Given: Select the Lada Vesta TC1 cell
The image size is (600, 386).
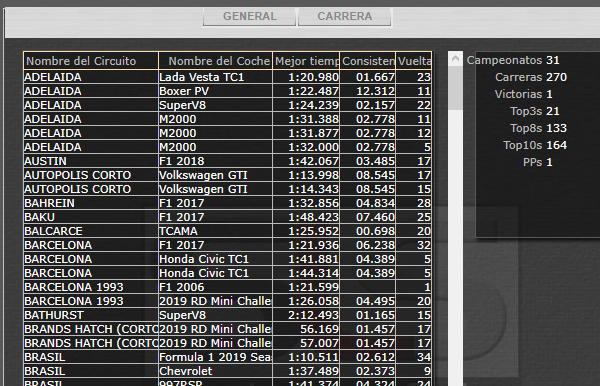Looking at the screenshot, I should (x=215, y=77).
